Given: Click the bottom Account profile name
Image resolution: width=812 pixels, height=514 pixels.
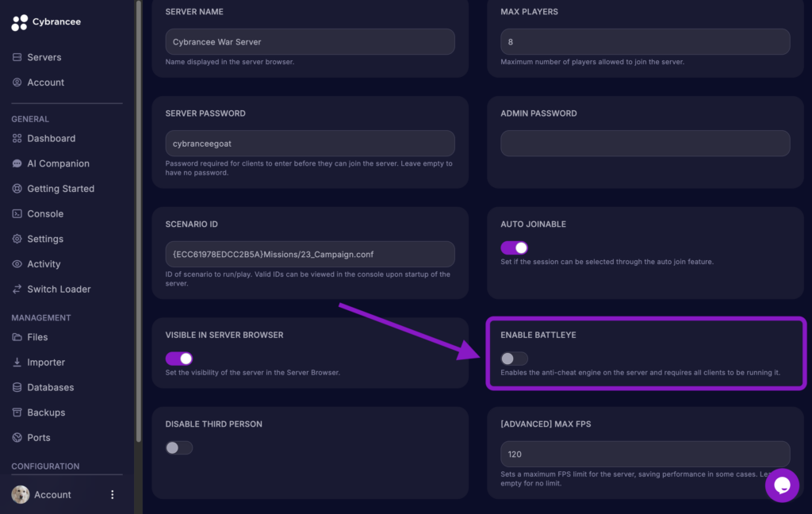Looking at the screenshot, I should (52, 495).
